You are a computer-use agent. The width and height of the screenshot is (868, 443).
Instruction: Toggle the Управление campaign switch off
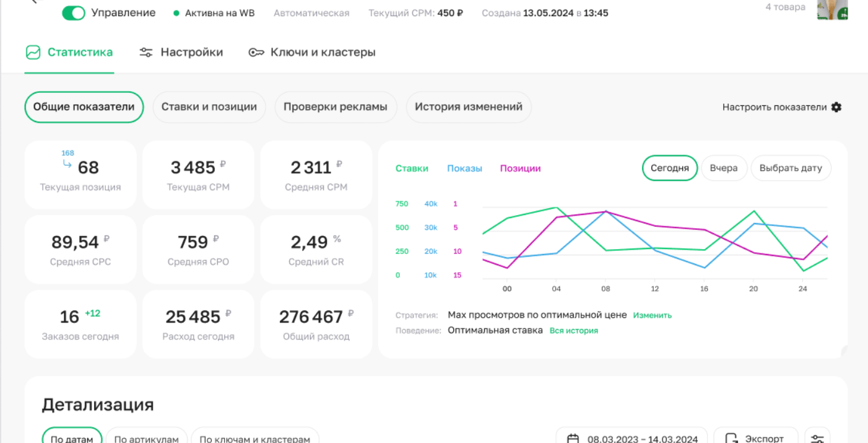74,12
